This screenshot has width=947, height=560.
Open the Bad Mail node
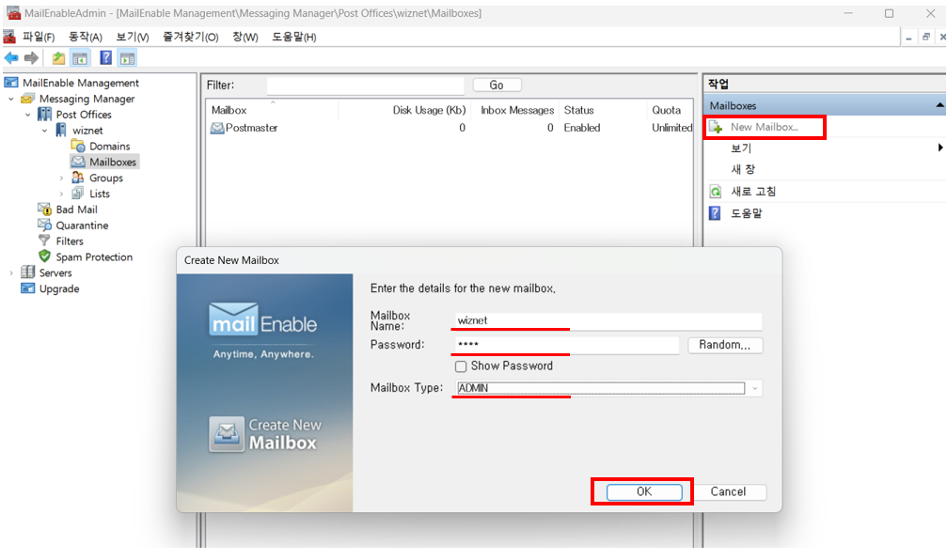click(76, 210)
